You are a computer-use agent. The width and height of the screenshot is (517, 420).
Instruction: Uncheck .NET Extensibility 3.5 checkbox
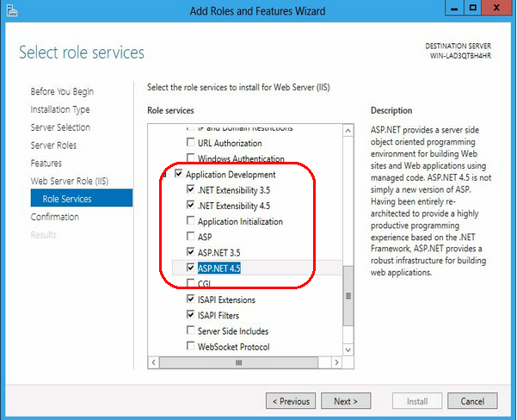191,189
